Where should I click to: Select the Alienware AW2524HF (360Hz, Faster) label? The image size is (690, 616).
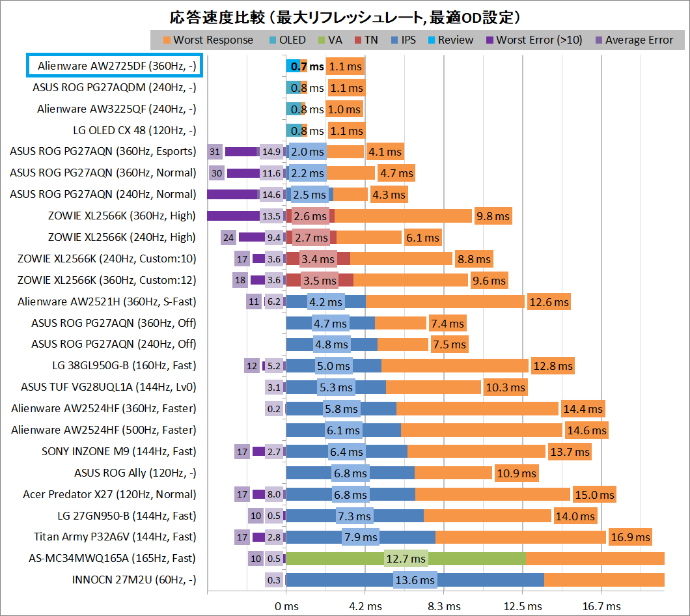coord(104,409)
